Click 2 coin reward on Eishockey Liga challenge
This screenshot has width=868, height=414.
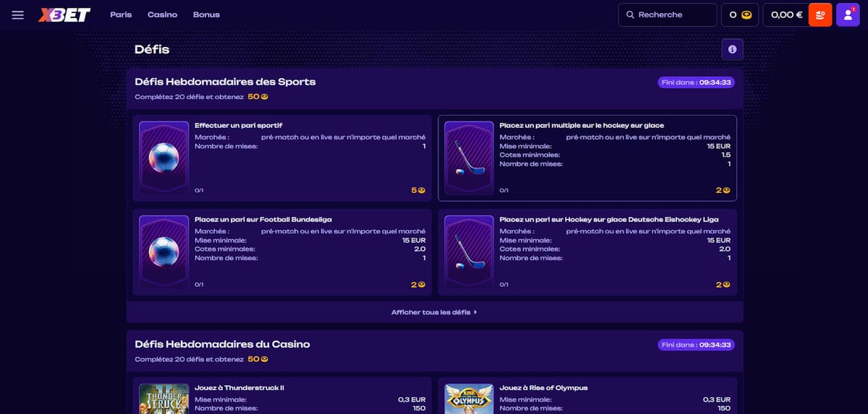[723, 285]
